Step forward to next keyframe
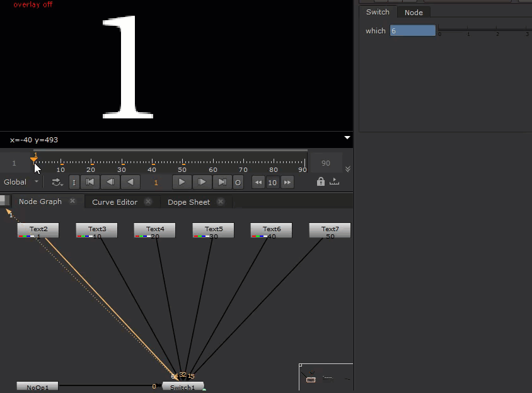532x393 pixels. point(202,182)
